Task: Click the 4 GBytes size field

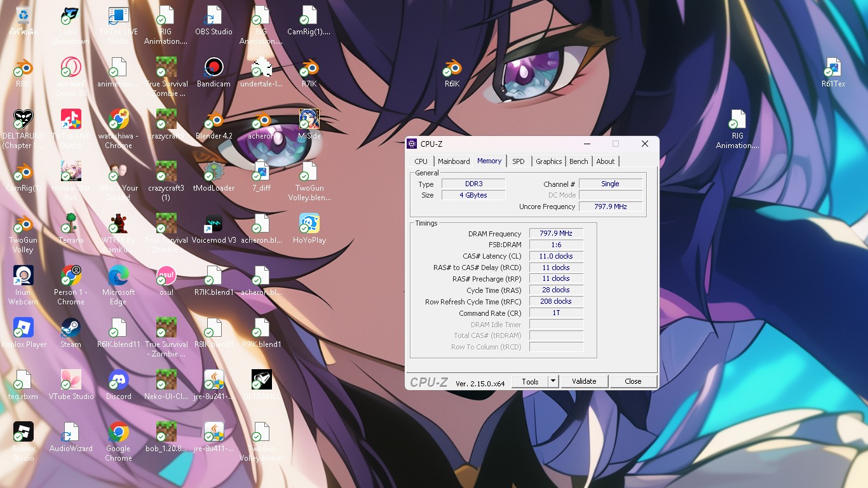Action: tap(473, 195)
